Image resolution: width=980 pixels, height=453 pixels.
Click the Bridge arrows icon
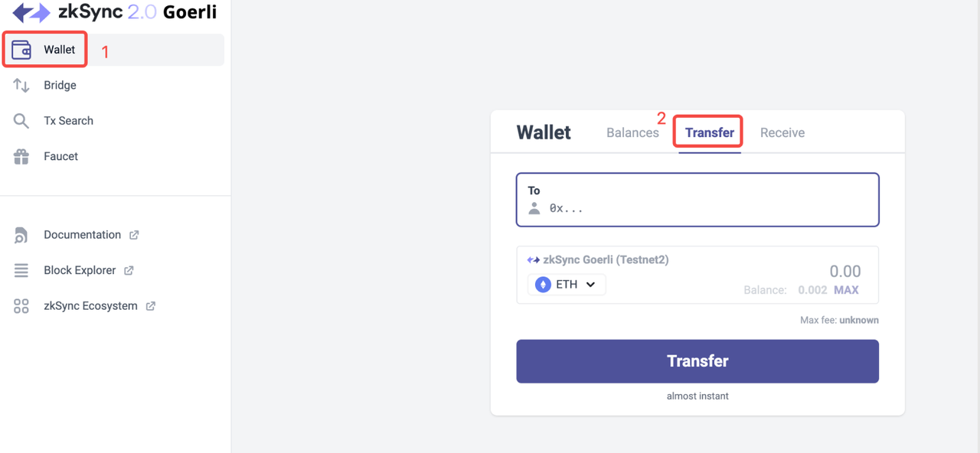(x=21, y=86)
